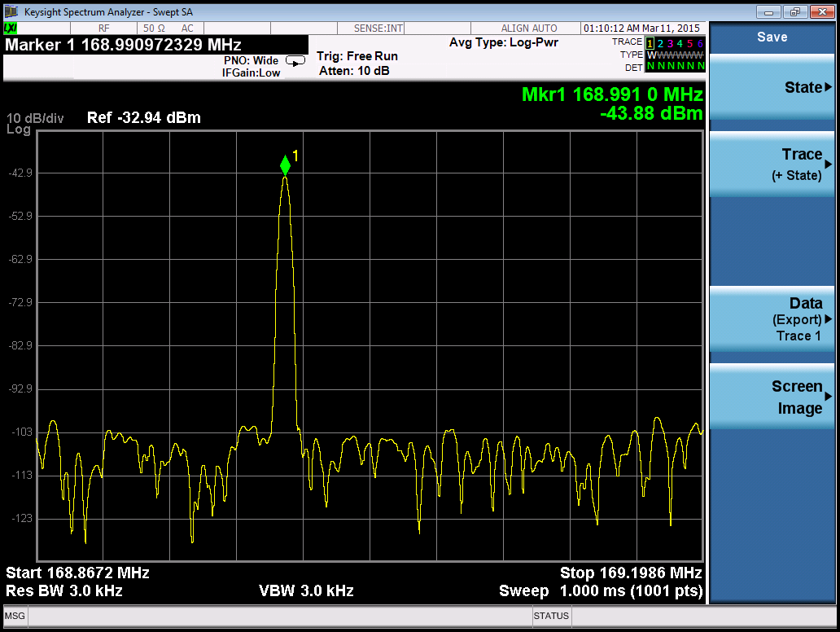The image size is (840, 632).
Task: Click the Trig: Free Run label
Action: click(357, 55)
